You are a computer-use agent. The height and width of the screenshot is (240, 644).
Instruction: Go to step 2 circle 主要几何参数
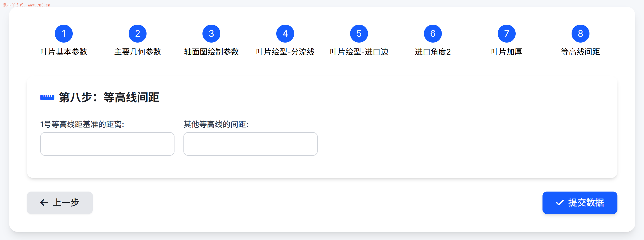tap(138, 34)
